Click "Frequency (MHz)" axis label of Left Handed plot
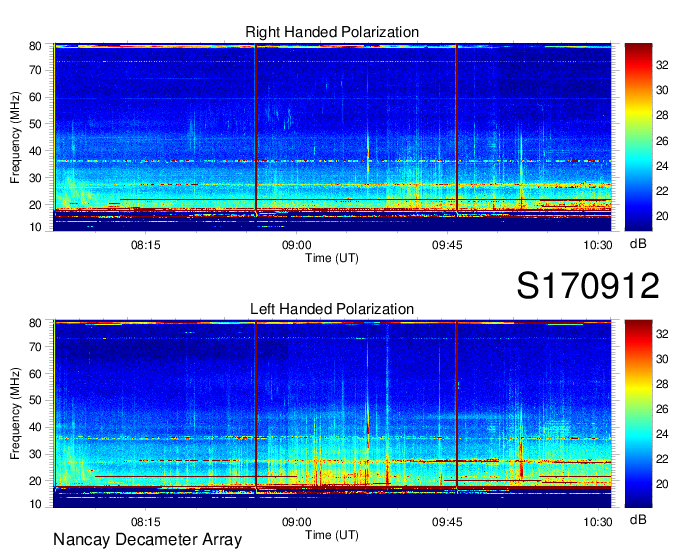The width and height of the screenshot is (680, 552). [15, 414]
